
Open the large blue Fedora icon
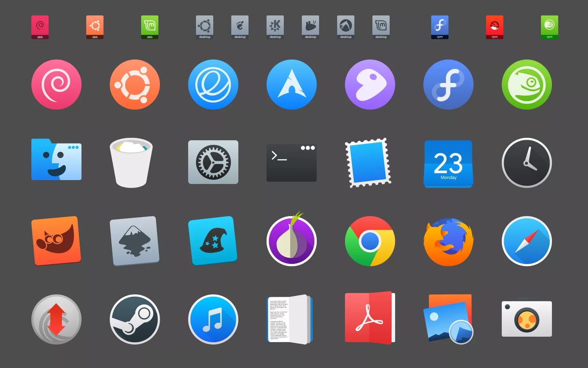448,85
